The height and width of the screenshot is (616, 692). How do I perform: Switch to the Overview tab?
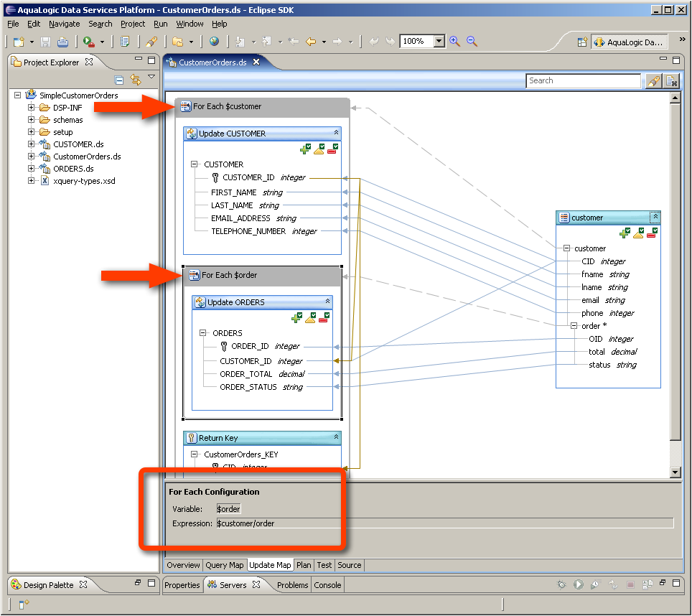pos(183,565)
